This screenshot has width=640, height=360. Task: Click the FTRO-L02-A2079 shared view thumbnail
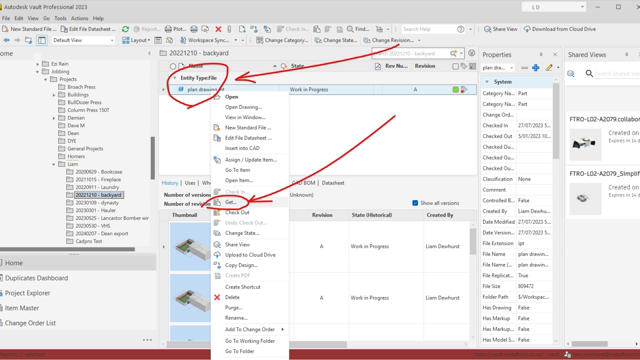[x=585, y=144]
